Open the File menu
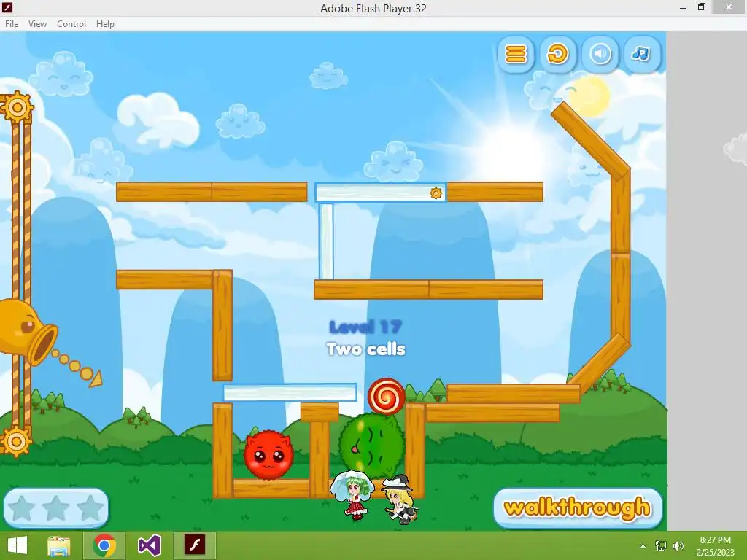This screenshot has height=560, width=747. point(12,24)
